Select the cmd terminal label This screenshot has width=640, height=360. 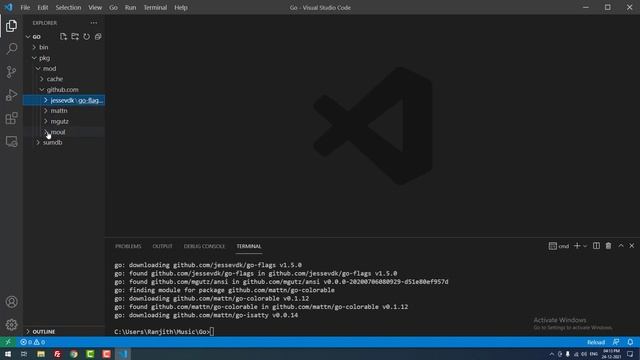tap(559, 246)
